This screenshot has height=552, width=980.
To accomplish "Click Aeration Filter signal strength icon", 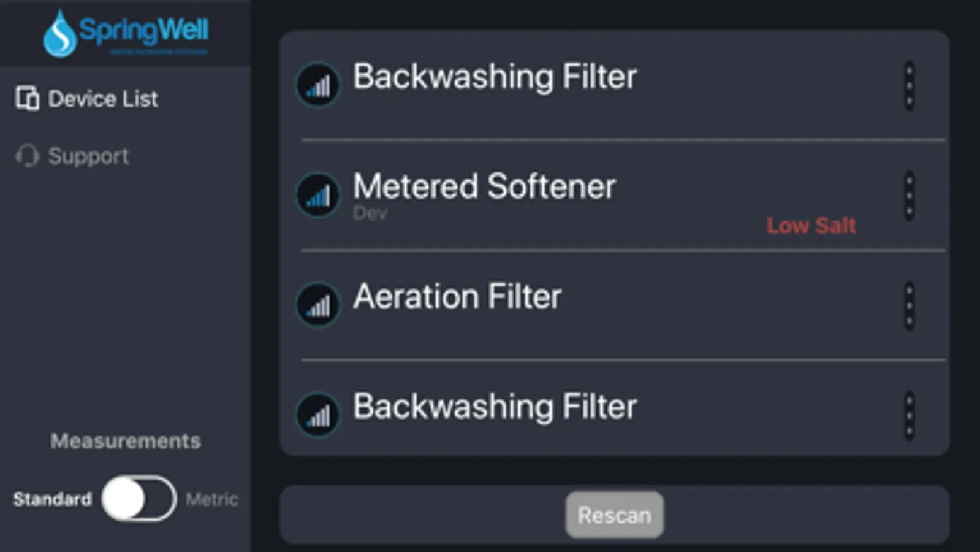I will pyautogui.click(x=317, y=305).
